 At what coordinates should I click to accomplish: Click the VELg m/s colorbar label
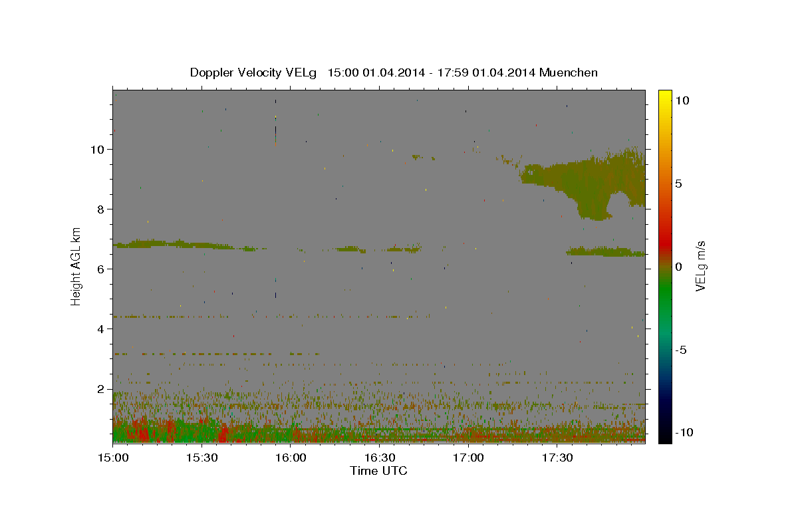pyautogui.click(x=700, y=266)
